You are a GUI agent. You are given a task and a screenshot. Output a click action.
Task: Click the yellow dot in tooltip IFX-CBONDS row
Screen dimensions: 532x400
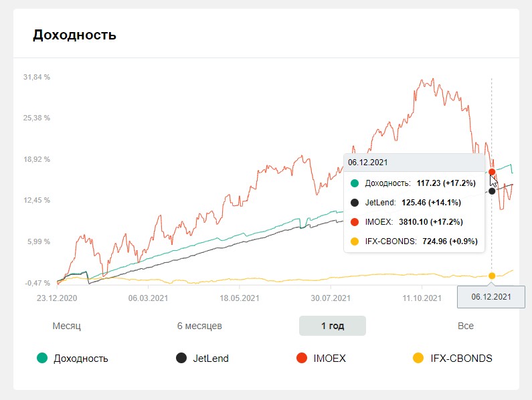coord(355,241)
